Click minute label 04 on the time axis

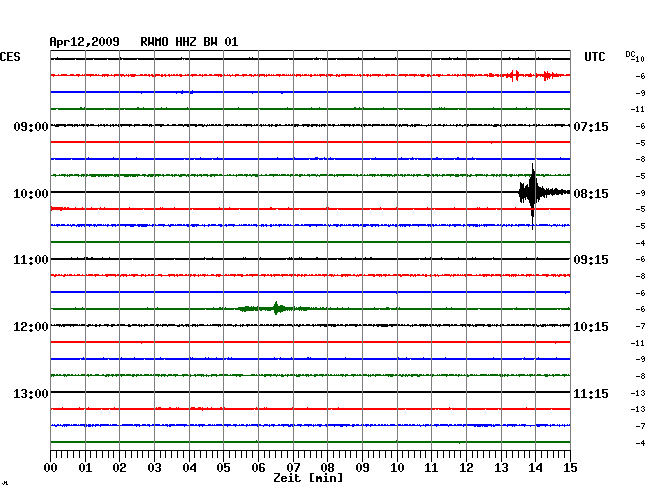(189, 468)
